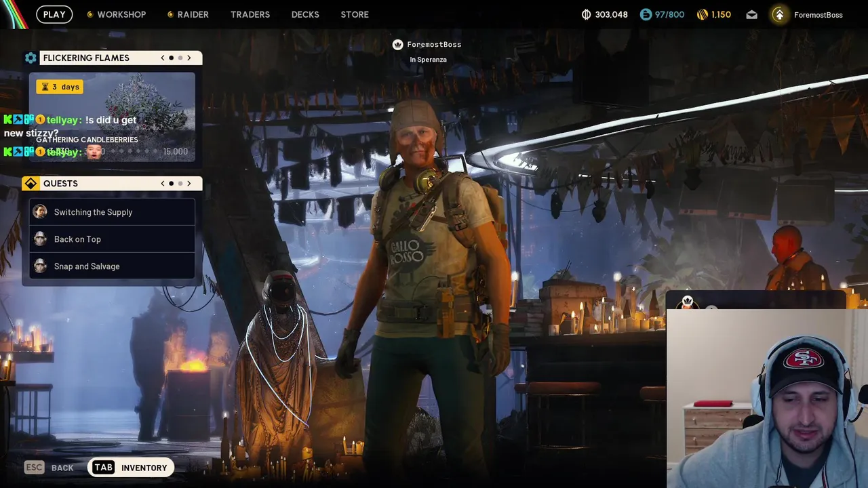Click the gold Cred currency icon
Screen dimensions: 868x488
tap(703, 14)
